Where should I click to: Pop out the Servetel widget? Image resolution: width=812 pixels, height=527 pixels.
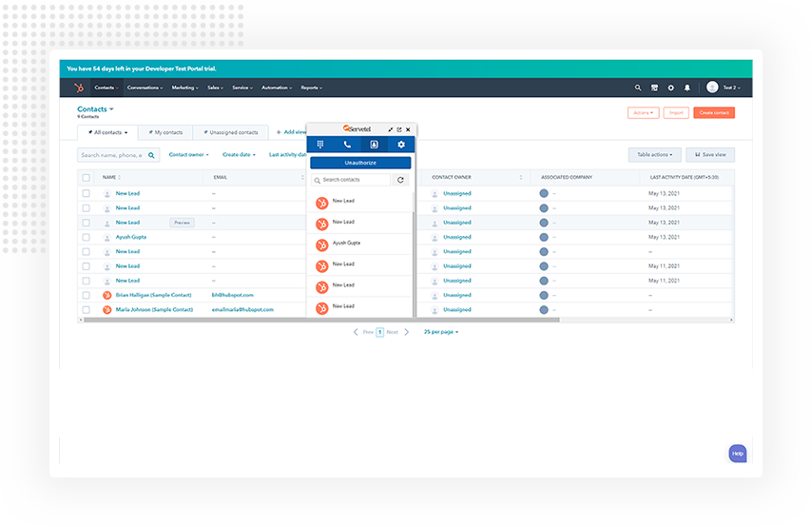399,129
